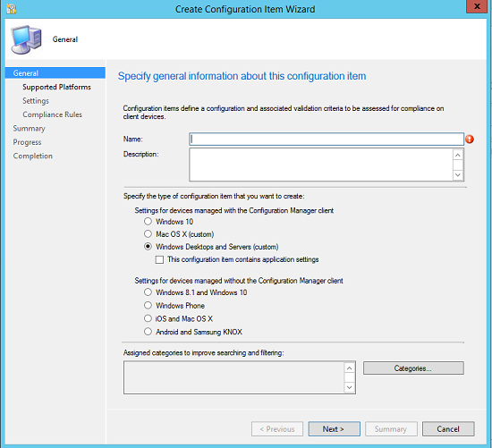Click the Summary button at bottom
Viewport: 492px width, 448px height.
pos(391,428)
